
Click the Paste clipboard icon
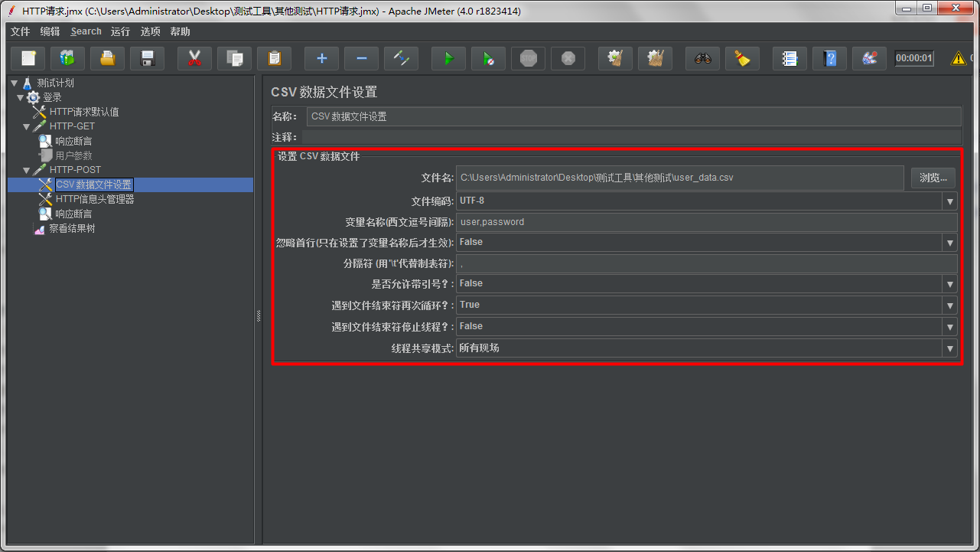pyautogui.click(x=275, y=58)
